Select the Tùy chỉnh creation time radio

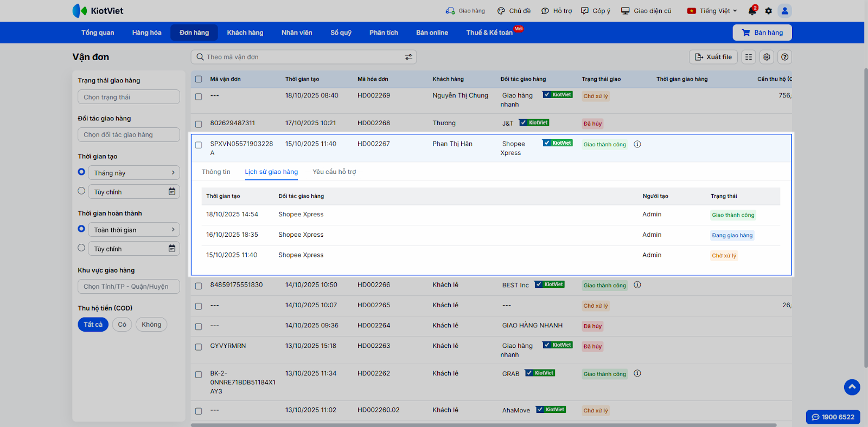[81, 191]
